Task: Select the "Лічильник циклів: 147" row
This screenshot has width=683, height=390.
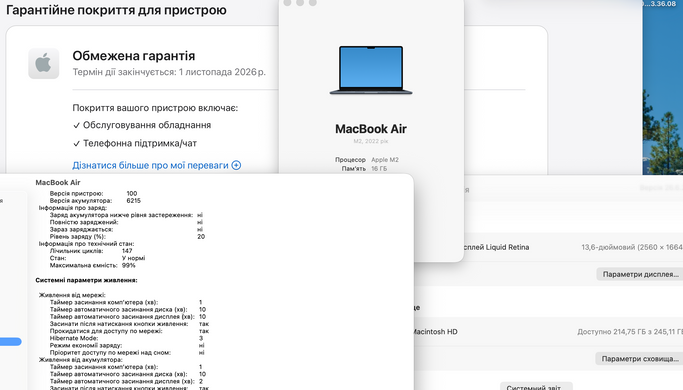Action: point(91,251)
